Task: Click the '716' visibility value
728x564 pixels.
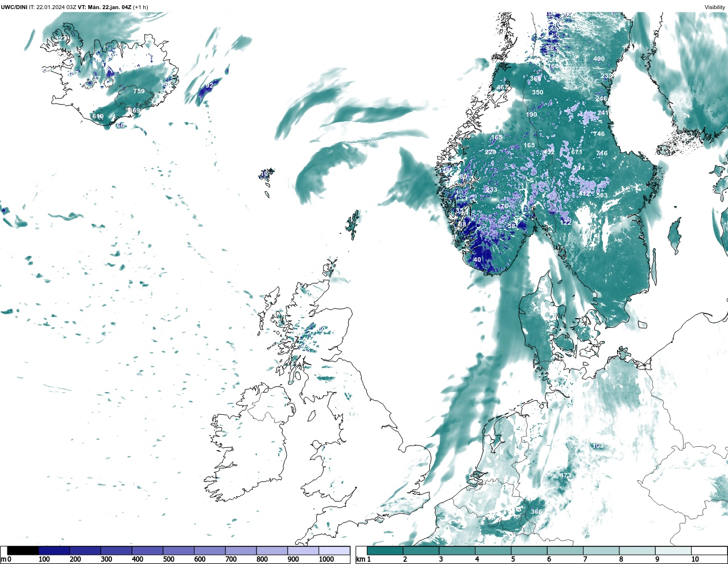Action: click(602, 153)
